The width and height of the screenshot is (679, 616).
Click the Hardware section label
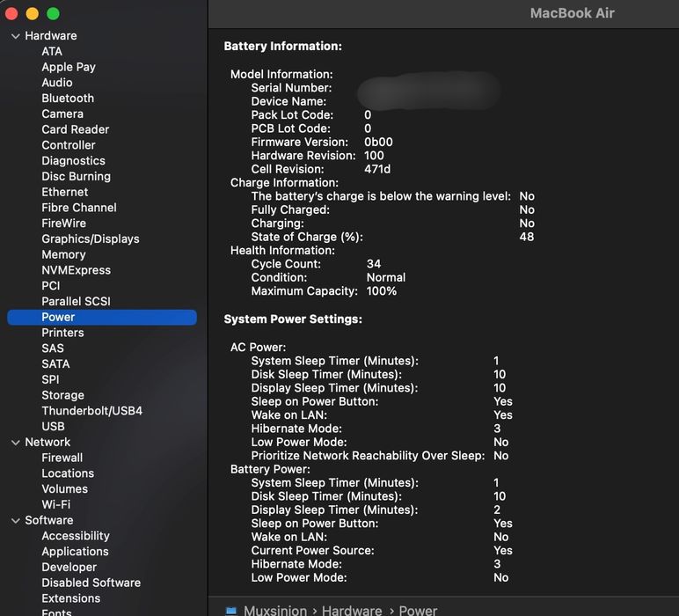pos(51,36)
